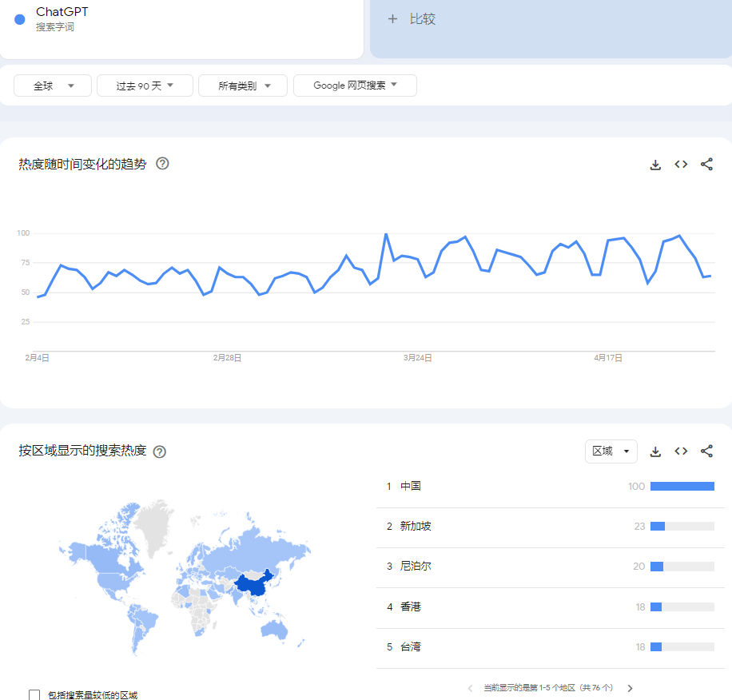Click the blue dot beside ChatGPT
The height and width of the screenshot is (700, 732).
click(20, 19)
